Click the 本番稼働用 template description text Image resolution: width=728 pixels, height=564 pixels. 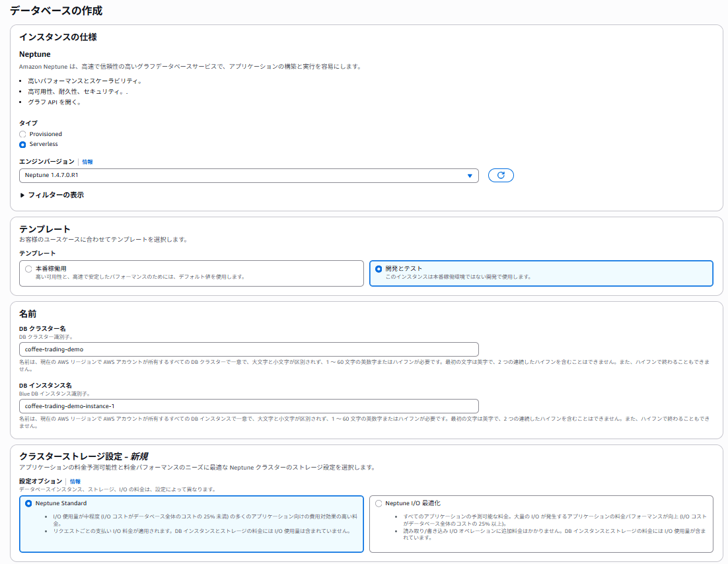(x=140, y=277)
